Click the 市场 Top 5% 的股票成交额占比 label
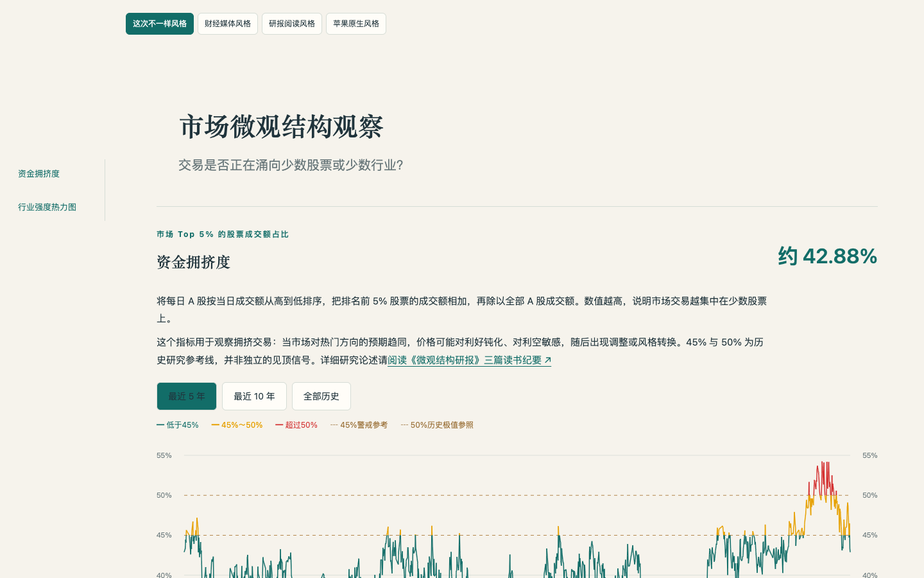This screenshot has height=578, width=924. click(x=223, y=234)
